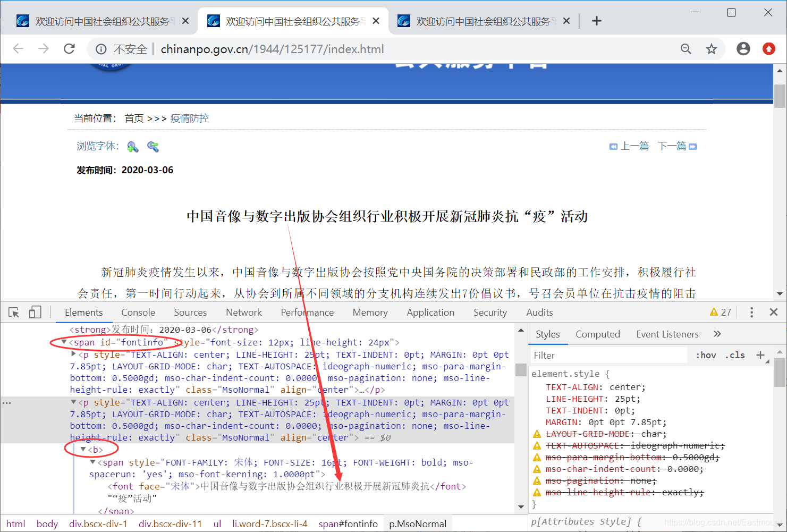Close the second active browser tab

tap(376, 21)
